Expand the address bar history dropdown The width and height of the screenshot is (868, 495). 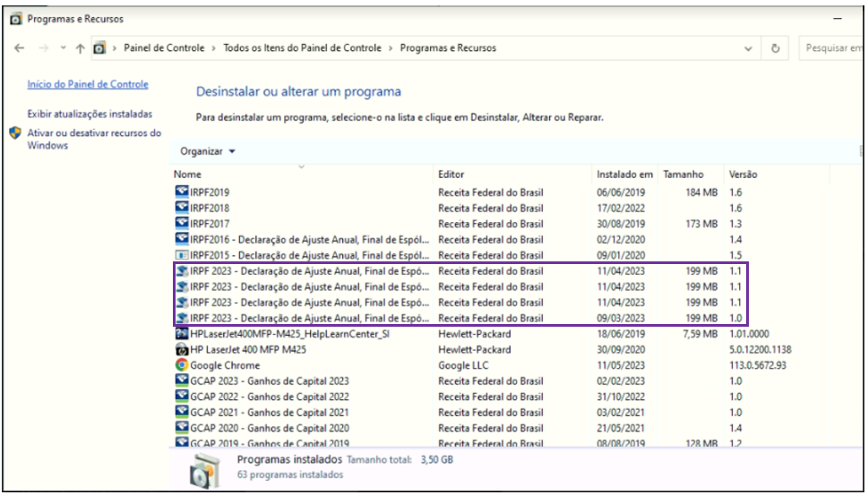click(x=748, y=48)
